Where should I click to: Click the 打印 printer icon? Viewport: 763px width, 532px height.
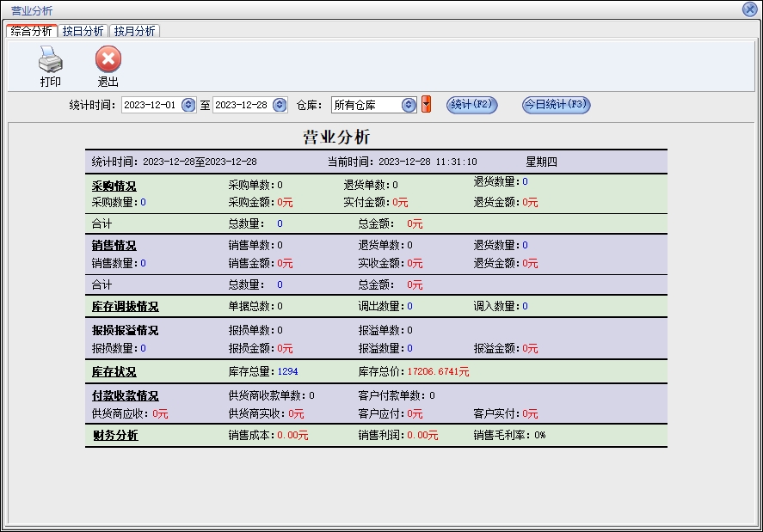tap(50, 60)
